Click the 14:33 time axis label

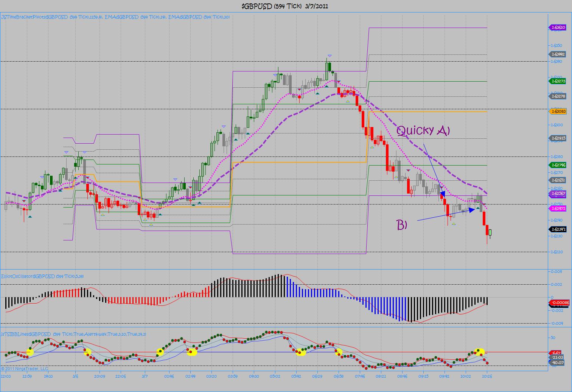click(x=48, y=376)
